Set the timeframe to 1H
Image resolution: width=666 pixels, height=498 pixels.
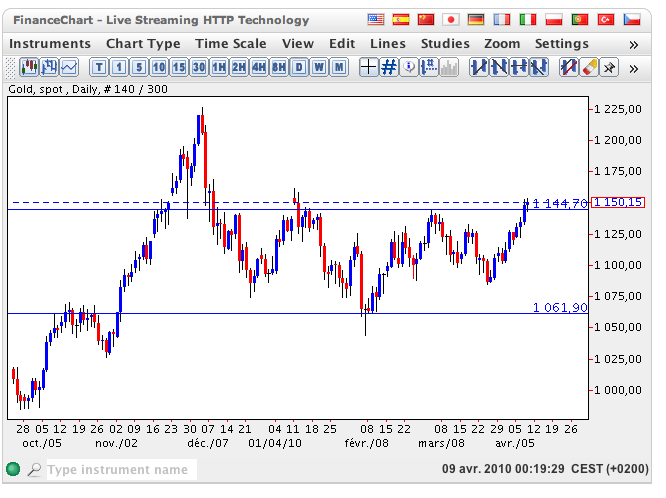219,67
